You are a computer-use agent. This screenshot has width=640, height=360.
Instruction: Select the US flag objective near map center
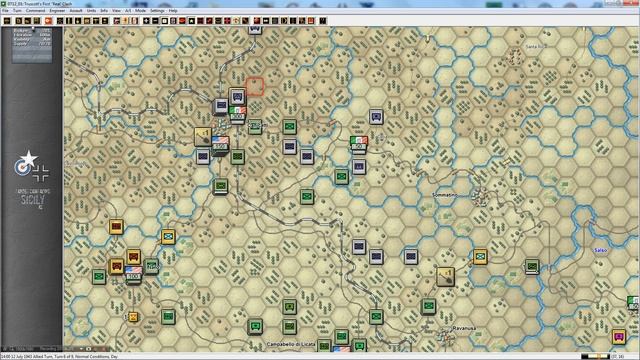point(220,145)
